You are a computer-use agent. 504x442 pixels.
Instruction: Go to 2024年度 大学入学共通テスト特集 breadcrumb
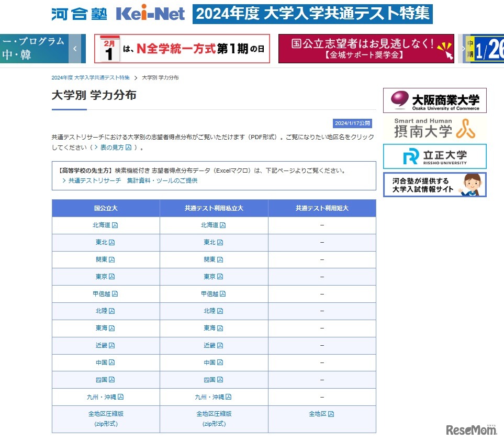click(91, 78)
